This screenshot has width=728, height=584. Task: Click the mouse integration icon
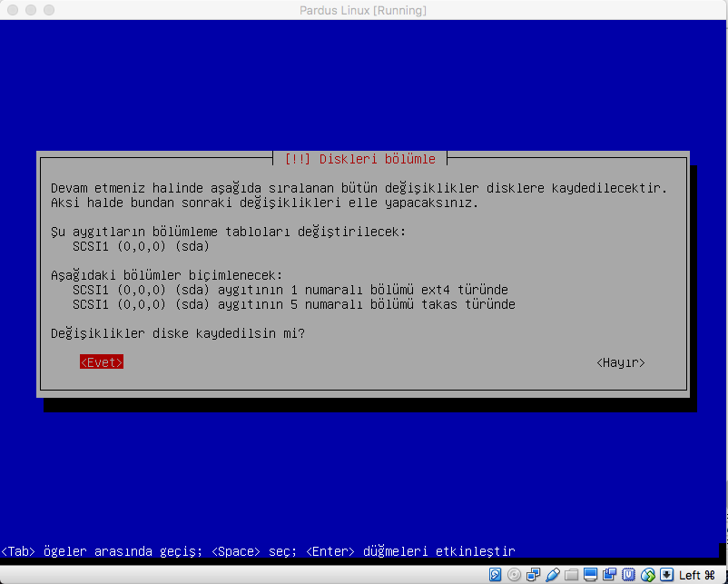click(648, 575)
